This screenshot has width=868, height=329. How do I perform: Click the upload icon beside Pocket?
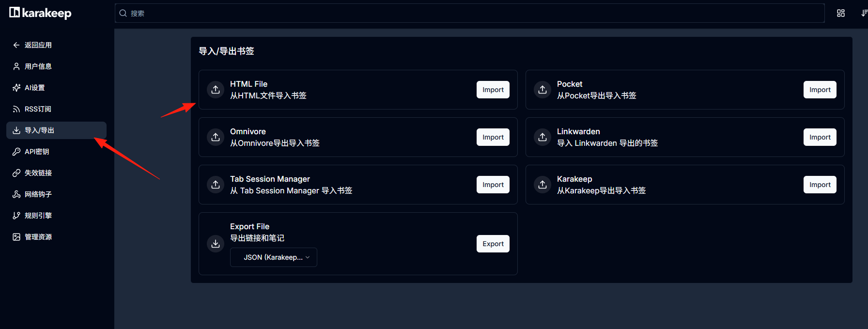pos(542,90)
